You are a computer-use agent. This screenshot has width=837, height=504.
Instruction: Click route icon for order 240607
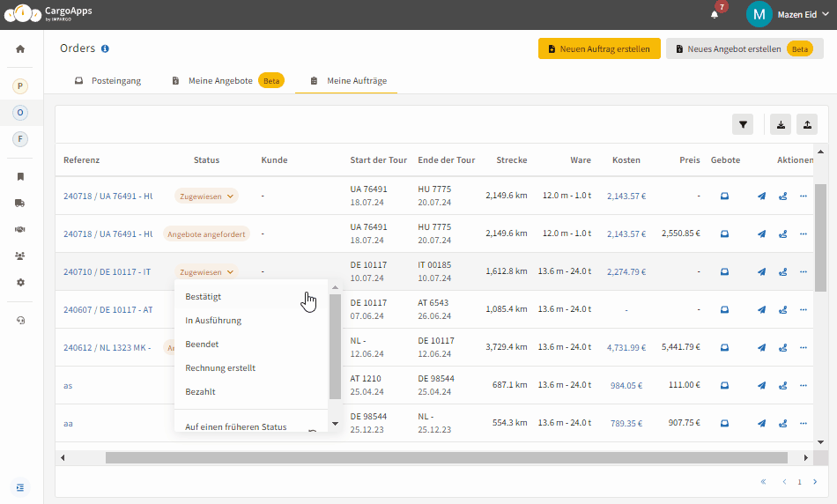[782, 309]
